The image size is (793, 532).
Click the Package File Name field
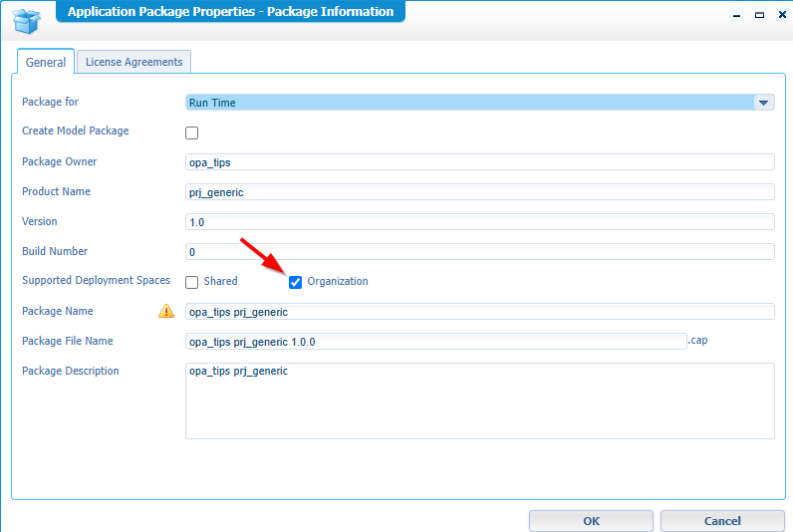pyautogui.click(x=435, y=342)
